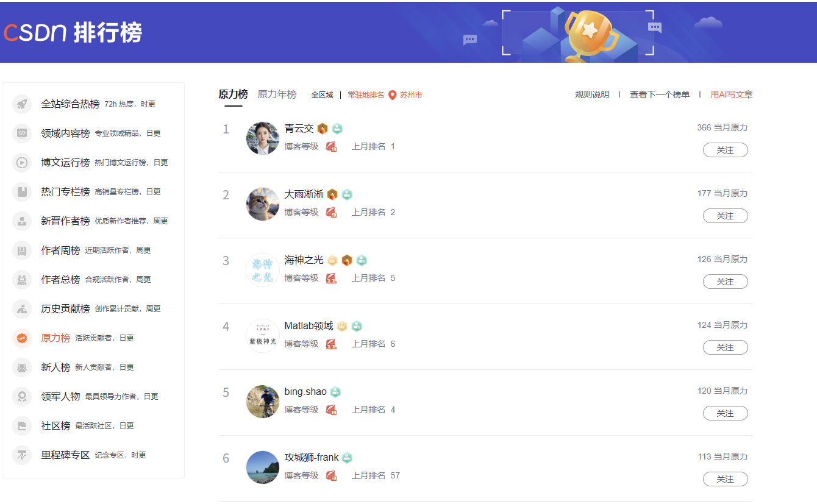This screenshot has width=817, height=504.
Task: Open the 新晋作者榜 person icon
Action: [22, 221]
